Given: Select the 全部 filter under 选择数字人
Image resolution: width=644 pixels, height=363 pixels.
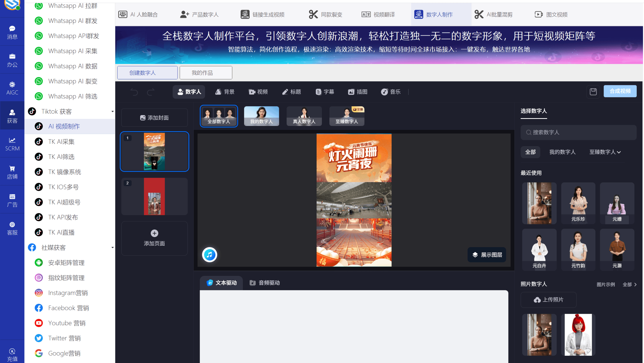Looking at the screenshot, I should click(530, 152).
